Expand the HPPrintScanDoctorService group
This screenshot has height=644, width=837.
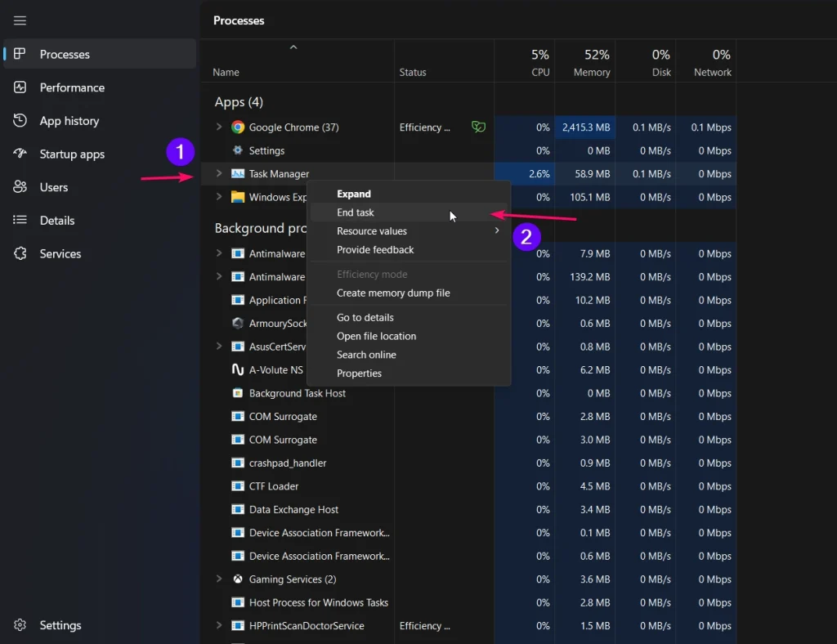coord(219,625)
